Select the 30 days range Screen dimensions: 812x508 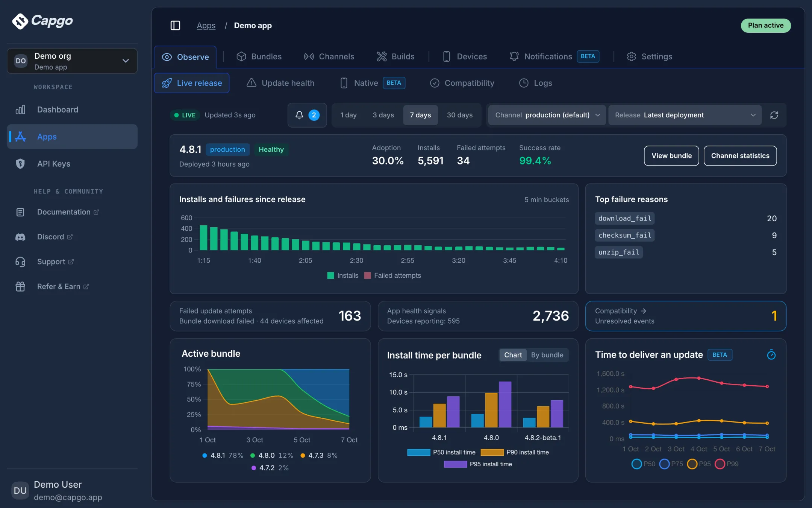click(460, 115)
